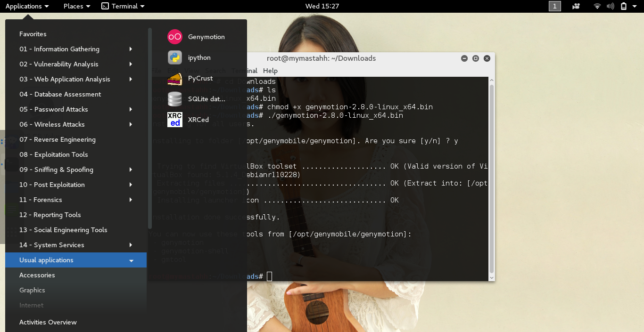Click the screen recorder camera icon in top bar
The height and width of the screenshot is (332, 644).
tap(576, 6)
